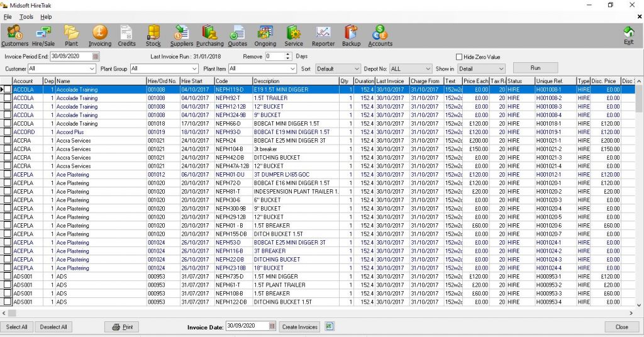The height and width of the screenshot is (337, 644).
Task: Tick the checkbox for 3t breaker row
Action: point(8,149)
